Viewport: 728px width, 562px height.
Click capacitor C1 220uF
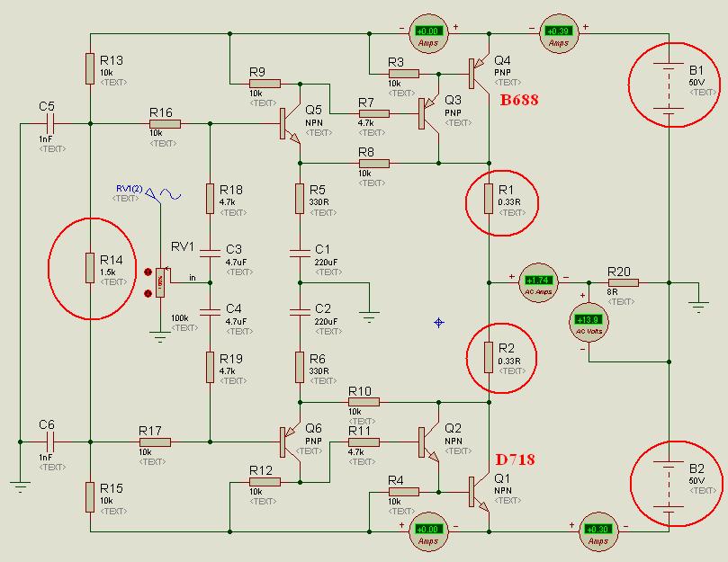tap(300, 253)
